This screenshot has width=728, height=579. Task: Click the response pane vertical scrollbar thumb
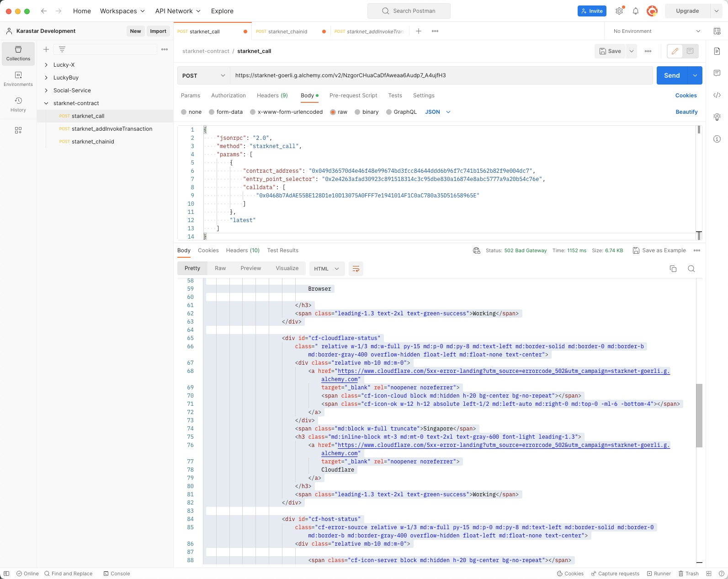click(x=699, y=415)
